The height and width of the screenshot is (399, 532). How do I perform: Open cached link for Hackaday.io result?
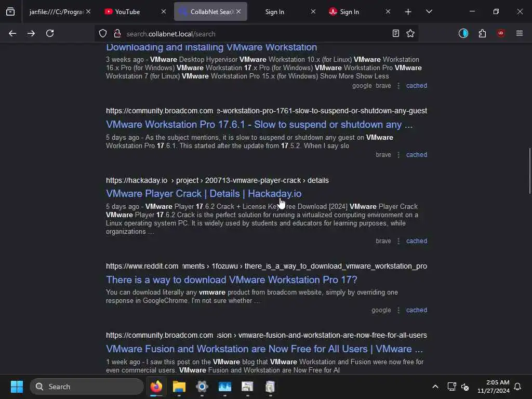point(417,241)
